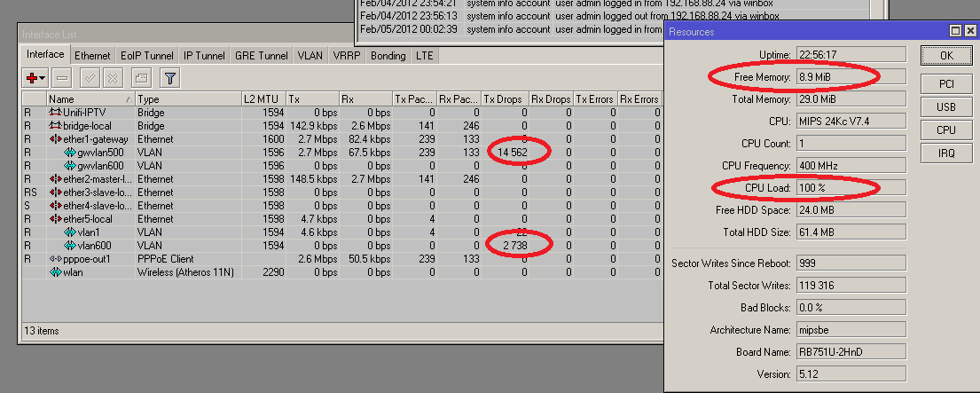Screen dimensions: 980x393
Task: Click the vlan600 VLAN icon
Action: (70, 246)
